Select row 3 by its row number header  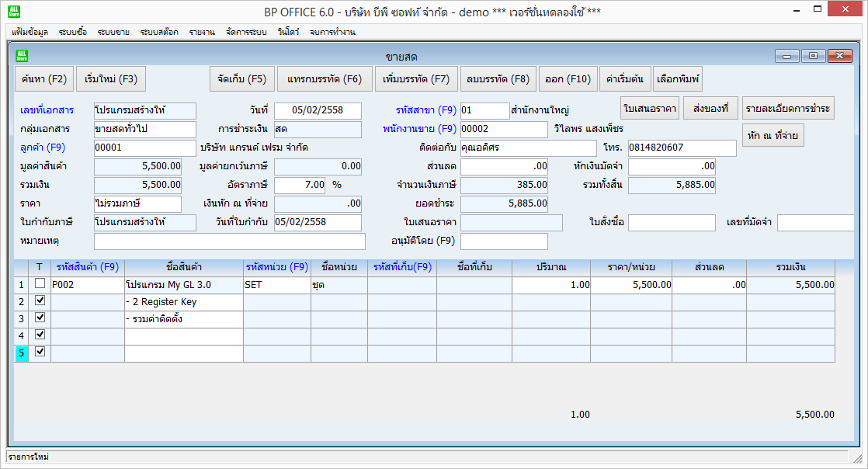(x=21, y=319)
